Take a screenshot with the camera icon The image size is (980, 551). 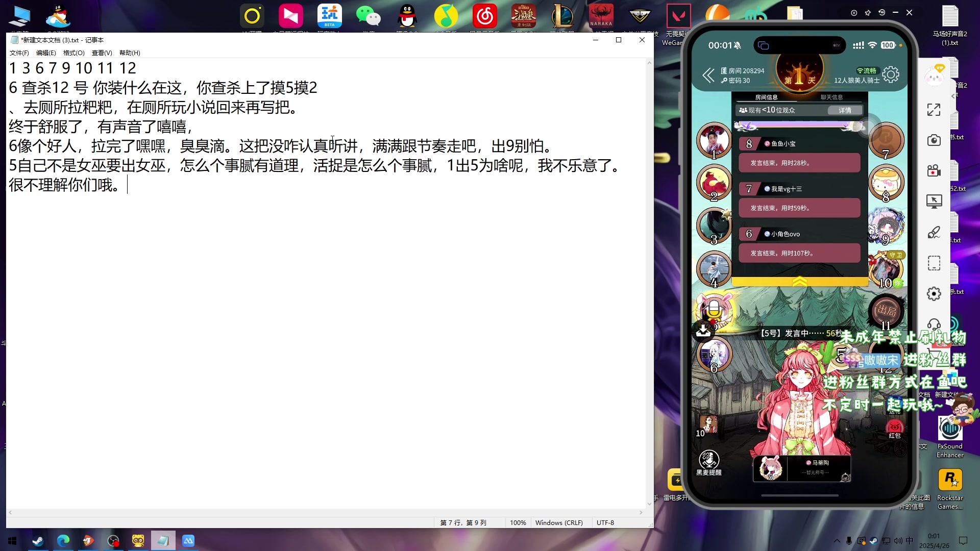click(x=934, y=140)
